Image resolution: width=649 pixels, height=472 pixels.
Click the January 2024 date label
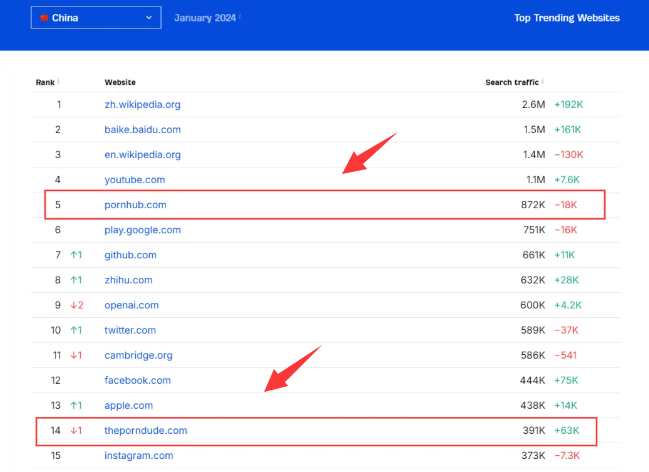point(205,18)
